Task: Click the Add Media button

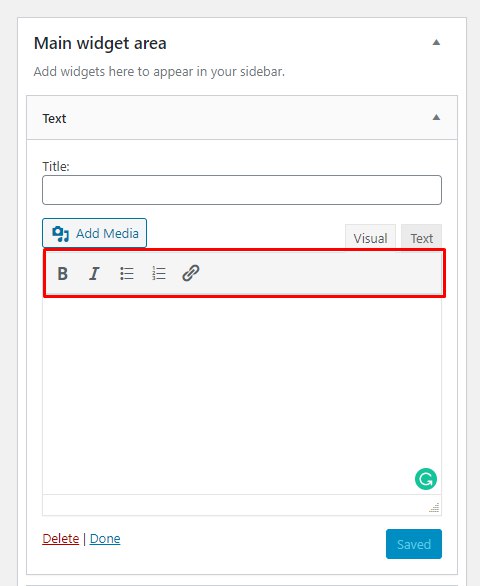Action: [x=94, y=233]
